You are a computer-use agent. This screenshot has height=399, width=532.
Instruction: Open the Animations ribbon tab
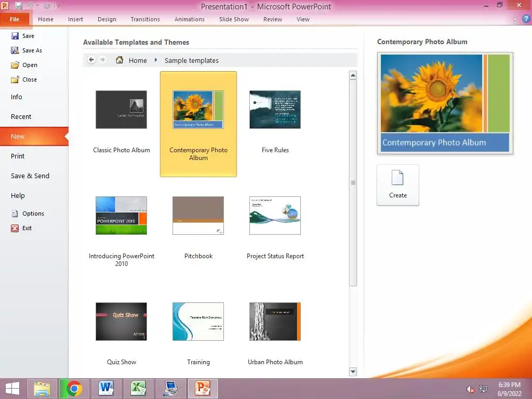click(x=189, y=19)
